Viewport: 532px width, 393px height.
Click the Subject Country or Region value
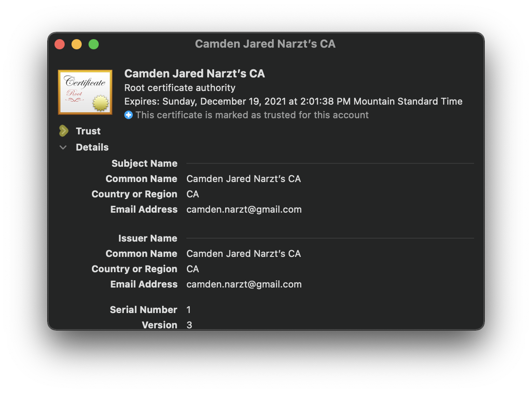[193, 194]
